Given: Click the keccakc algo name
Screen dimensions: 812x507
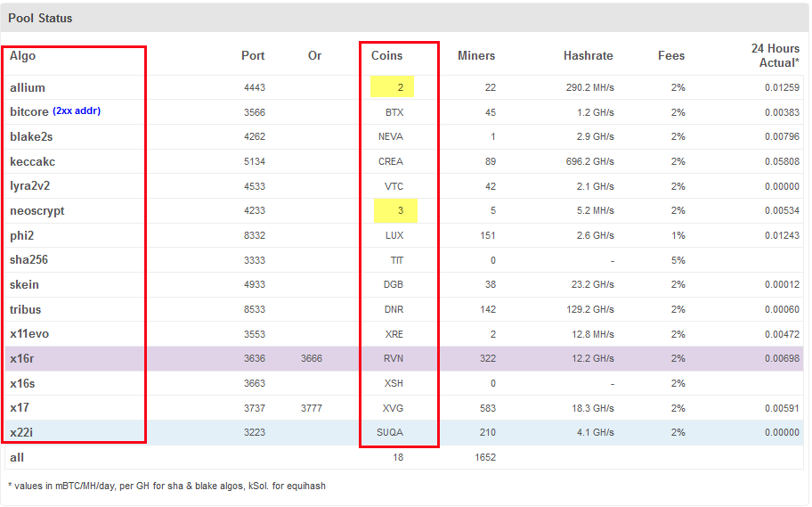Looking at the screenshot, I should tap(33, 162).
